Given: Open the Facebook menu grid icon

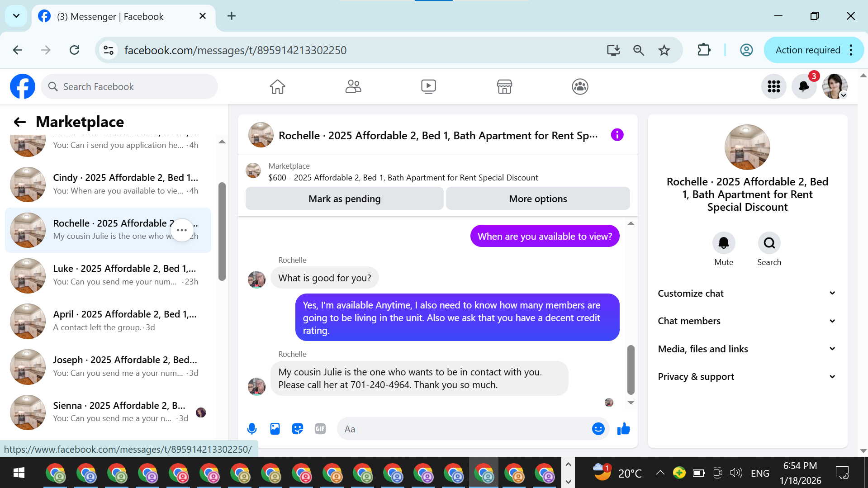Looking at the screenshot, I should [x=773, y=86].
